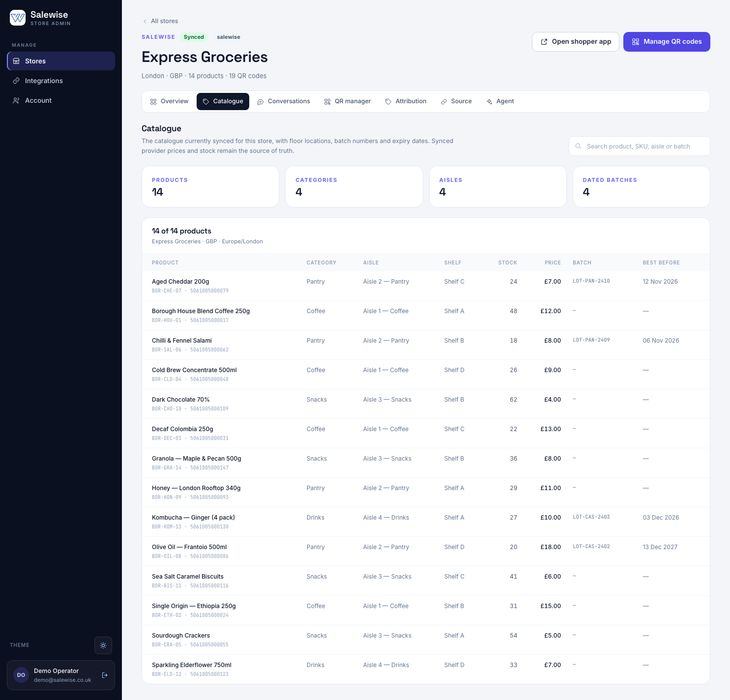Click the Source tab
This screenshot has width=730, height=700.
456,101
